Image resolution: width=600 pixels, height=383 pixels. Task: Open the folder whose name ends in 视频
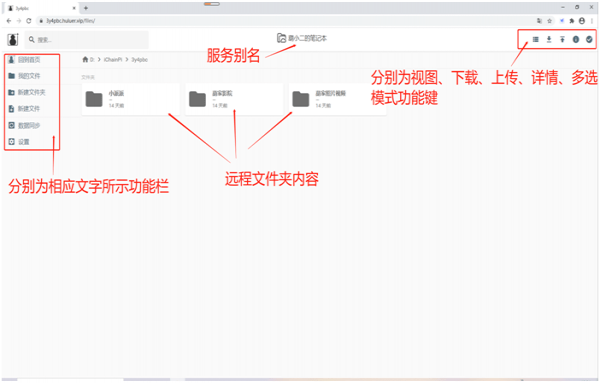338,99
